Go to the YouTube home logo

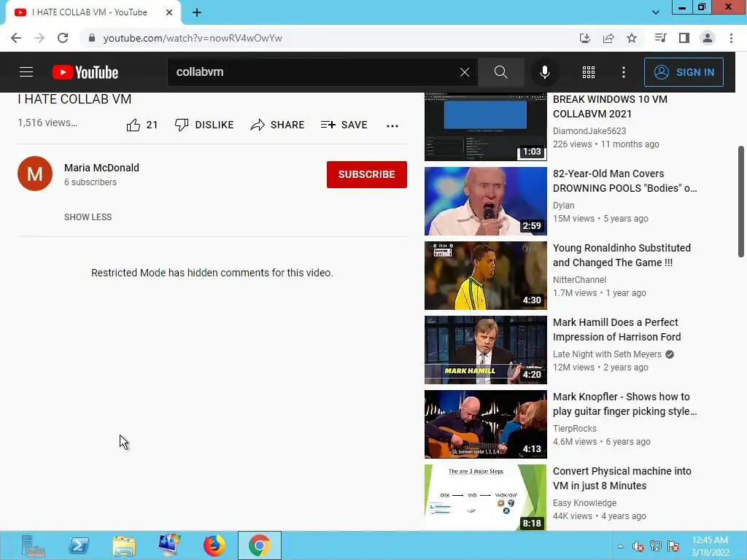pos(85,72)
